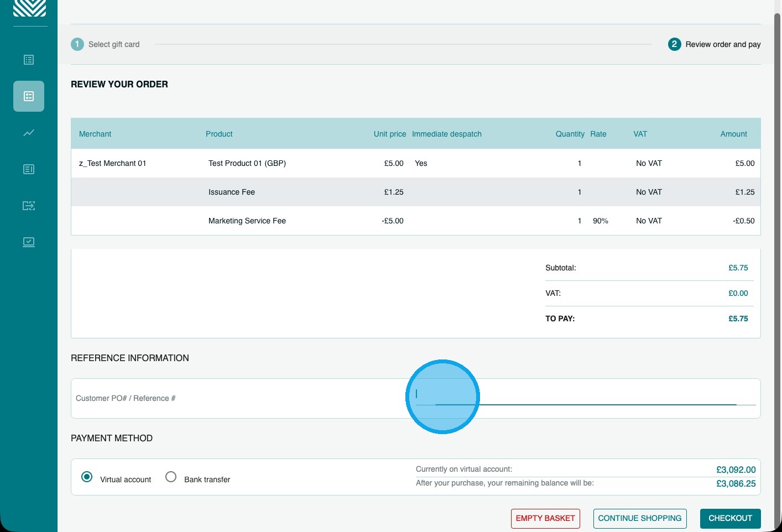The width and height of the screenshot is (782, 532).
Task: Select Virtual account payment option
Action: pos(87,477)
